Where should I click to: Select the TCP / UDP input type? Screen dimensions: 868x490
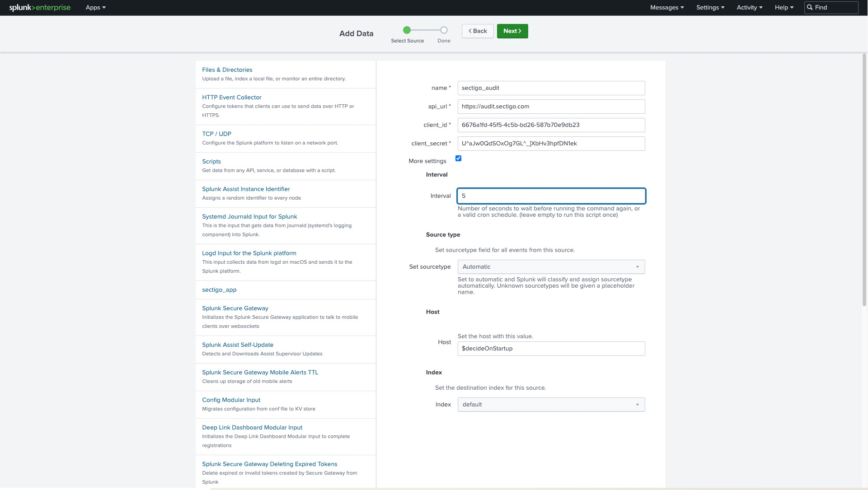click(x=216, y=134)
